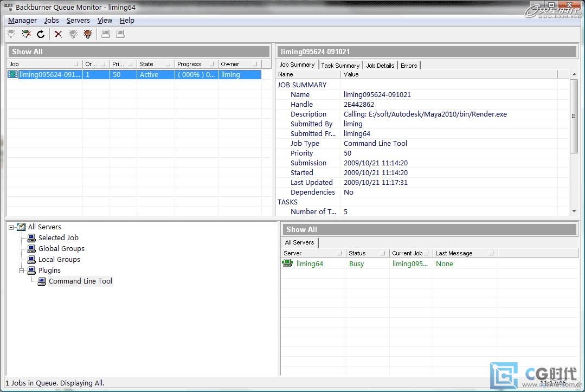The height and width of the screenshot is (392, 585).
Task: Click the job summary vertical scrollbar thumb
Action: [574, 116]
